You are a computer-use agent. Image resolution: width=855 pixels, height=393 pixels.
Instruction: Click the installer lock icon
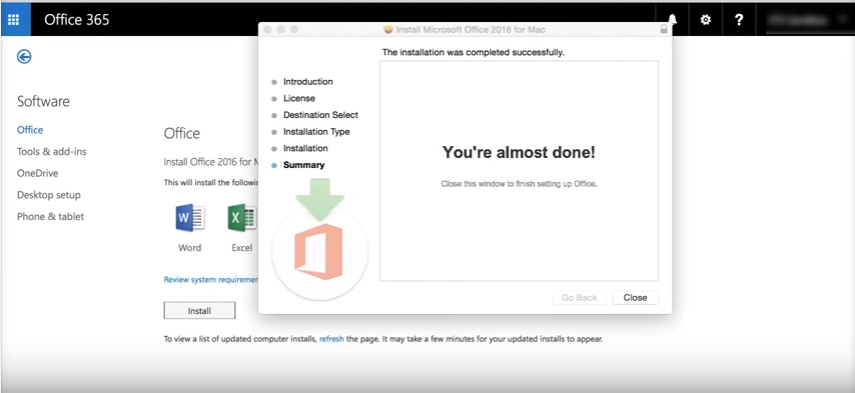coord(664,29)
